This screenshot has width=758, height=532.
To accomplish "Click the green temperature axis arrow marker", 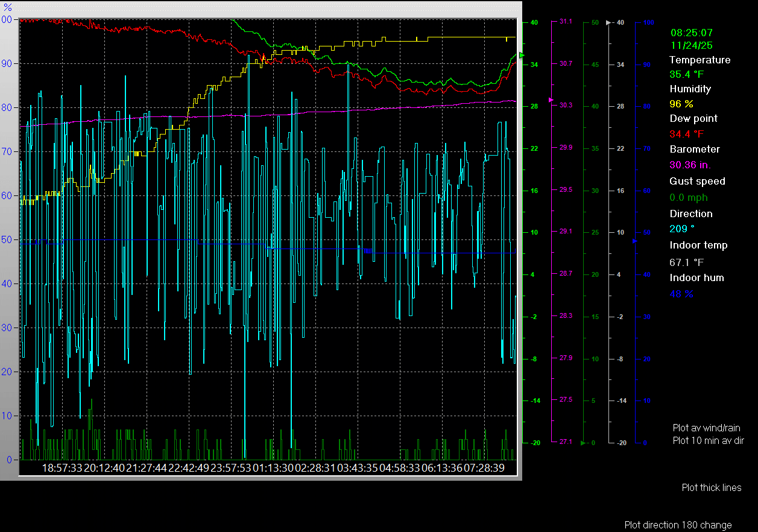I will pyautogui.click(x=522, y=55).
